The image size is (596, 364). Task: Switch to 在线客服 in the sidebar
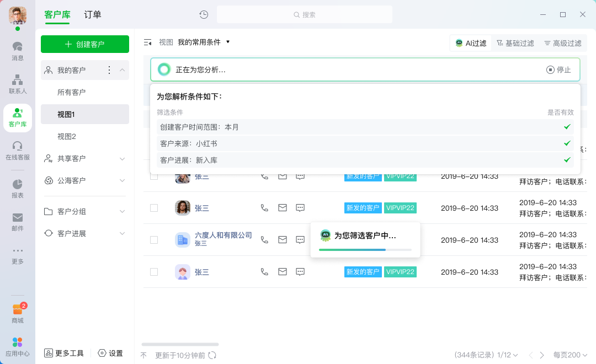tap(18, 152)
